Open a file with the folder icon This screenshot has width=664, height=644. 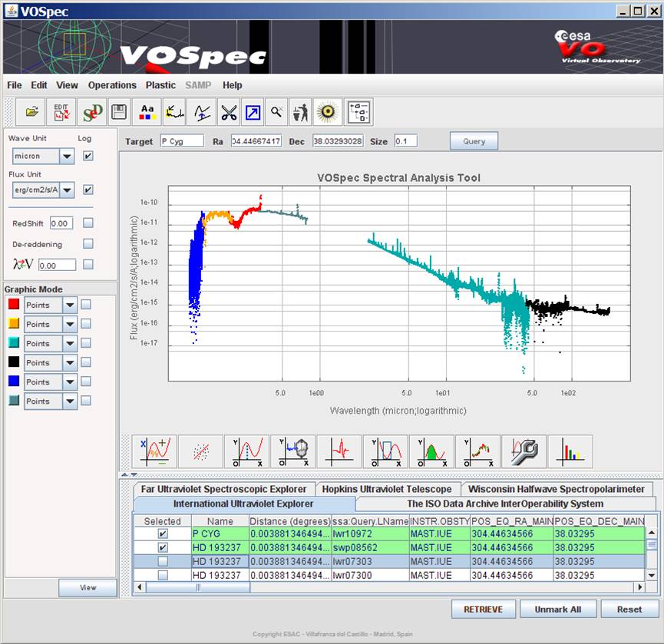pos(31,112)
